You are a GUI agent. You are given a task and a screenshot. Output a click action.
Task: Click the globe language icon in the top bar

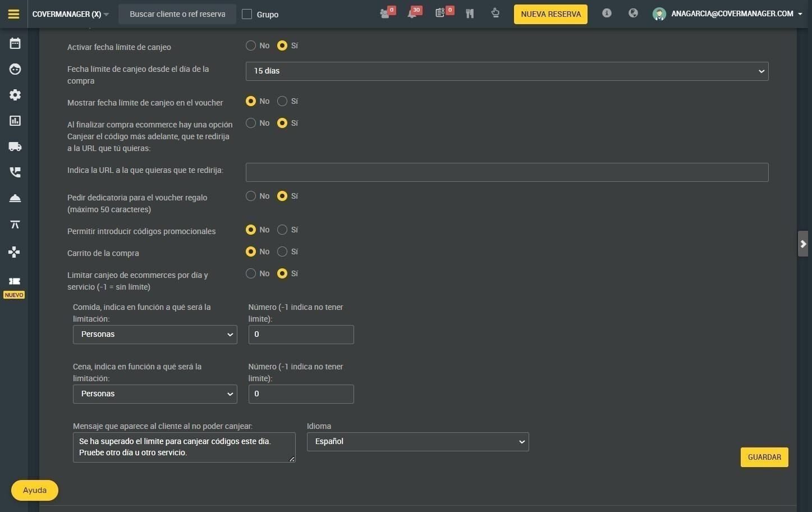coord(633,13)
